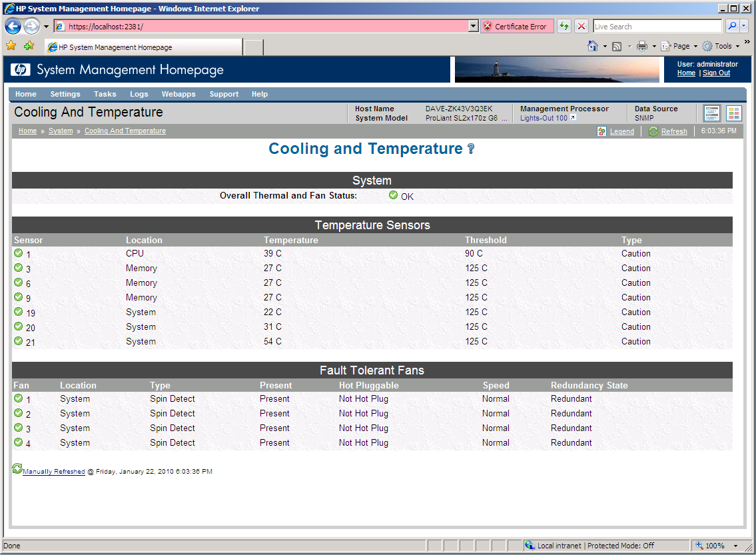Click the browser Home page icon

click(x=593, y=46)
